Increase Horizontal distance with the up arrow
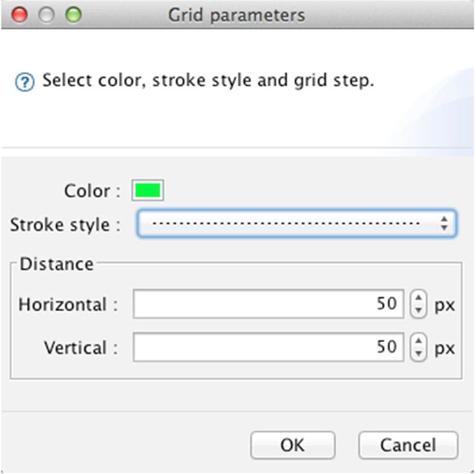 (418, 297)
